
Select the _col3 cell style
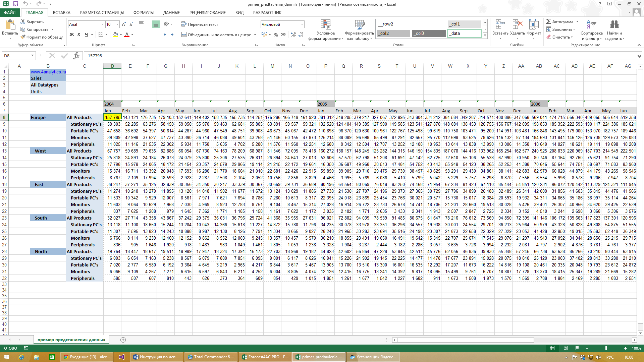[429, 34]
